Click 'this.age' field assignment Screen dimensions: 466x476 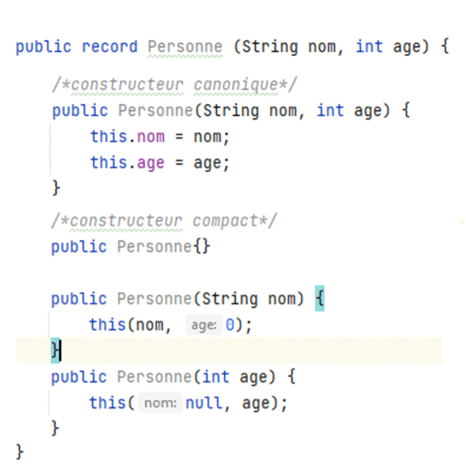point(128,163)
